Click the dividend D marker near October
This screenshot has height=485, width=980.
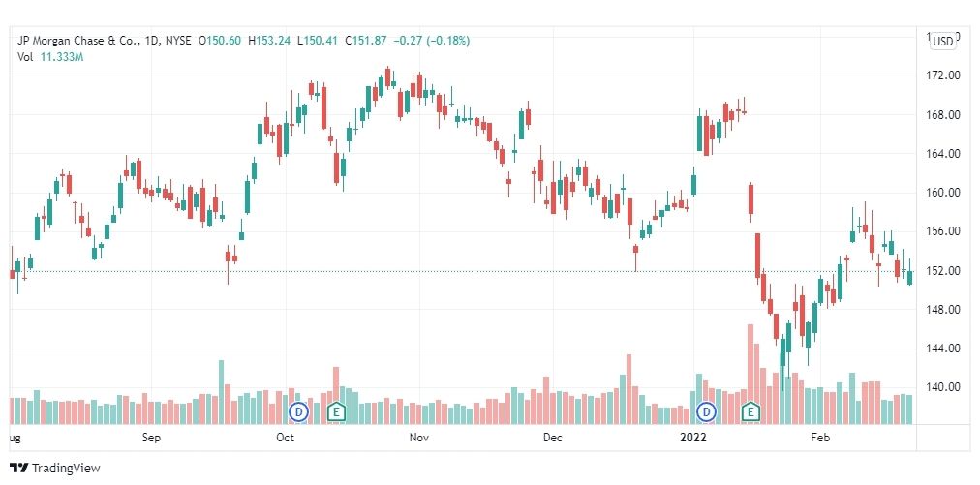coord(299,411)
